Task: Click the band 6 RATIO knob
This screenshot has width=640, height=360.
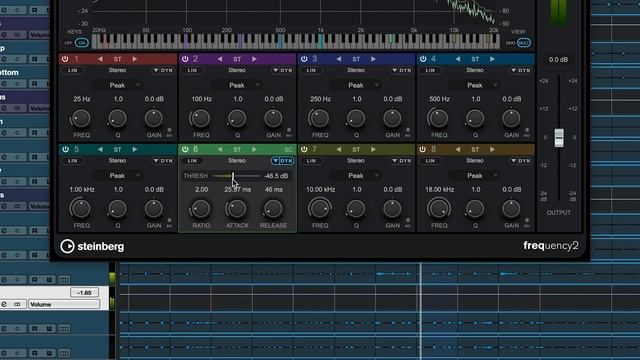Action: pos(200,209)
